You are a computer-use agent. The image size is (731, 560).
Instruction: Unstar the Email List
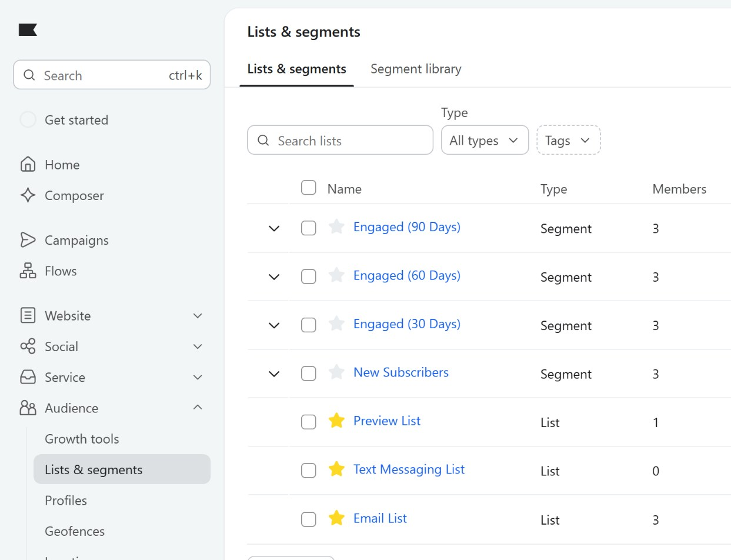coord(336,518)
